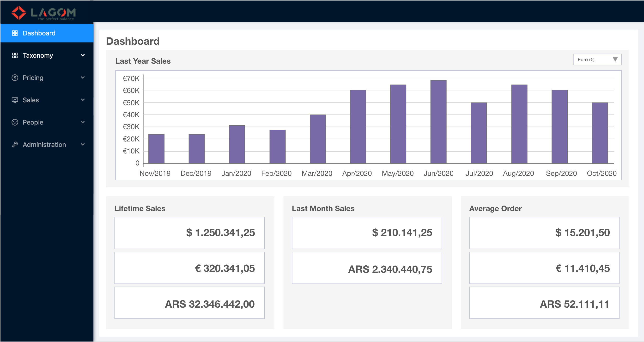
Task: Select the Sales chart icon
Action: coord(15,100)
